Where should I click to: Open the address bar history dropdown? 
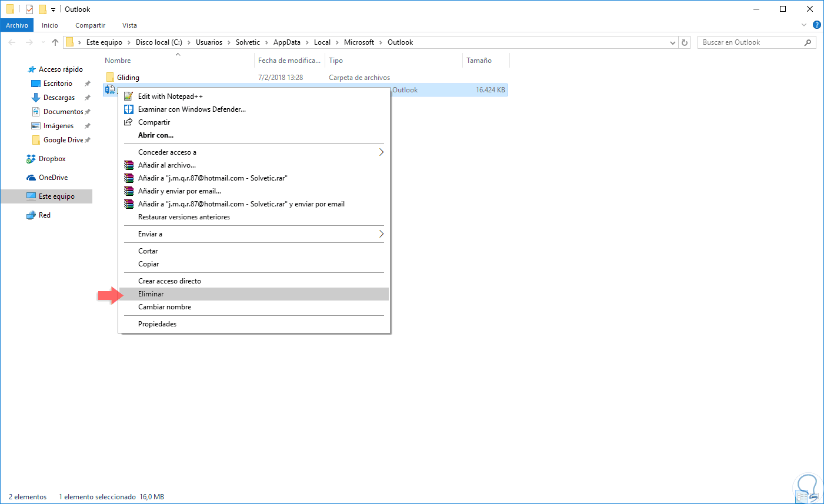click(x=673, y=42)
